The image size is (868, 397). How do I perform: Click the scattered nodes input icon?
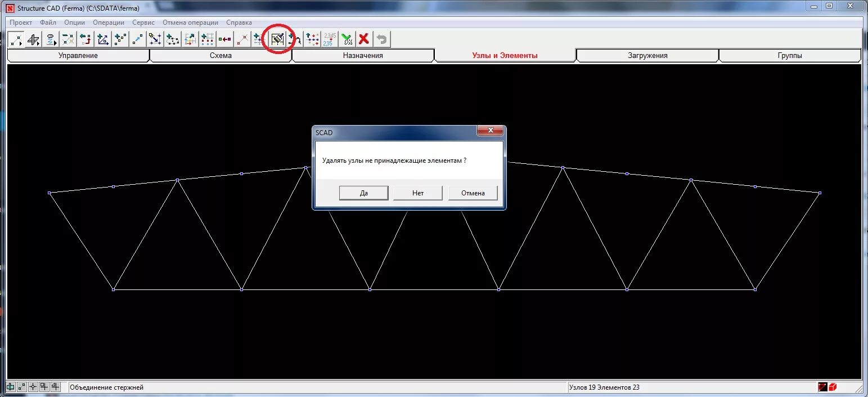[x=120, y=39]
